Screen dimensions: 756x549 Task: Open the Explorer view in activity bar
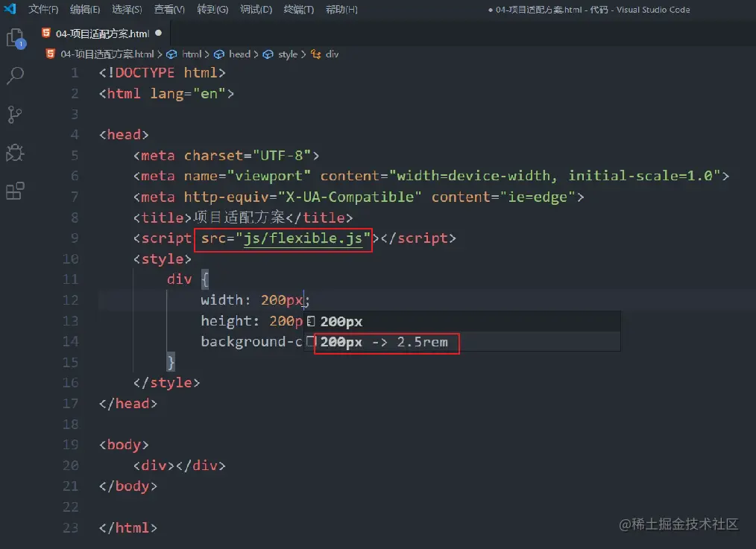16,39
